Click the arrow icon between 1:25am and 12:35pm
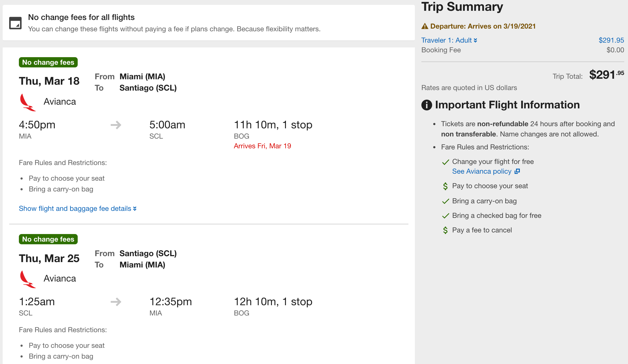The height and width of the screenshot is (364, 628). (116, 302)
